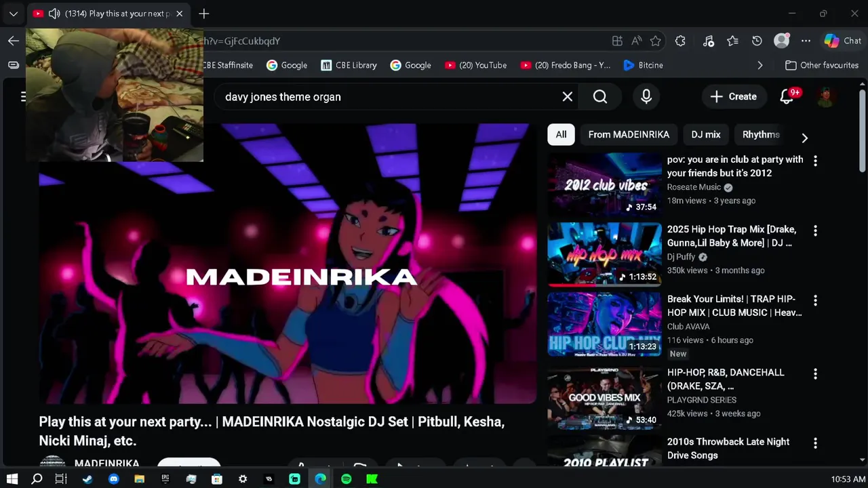The width and height of the screenshot is (868, 488).
Task: Open the Dj Puffy channel name
Action: point(681,257)
